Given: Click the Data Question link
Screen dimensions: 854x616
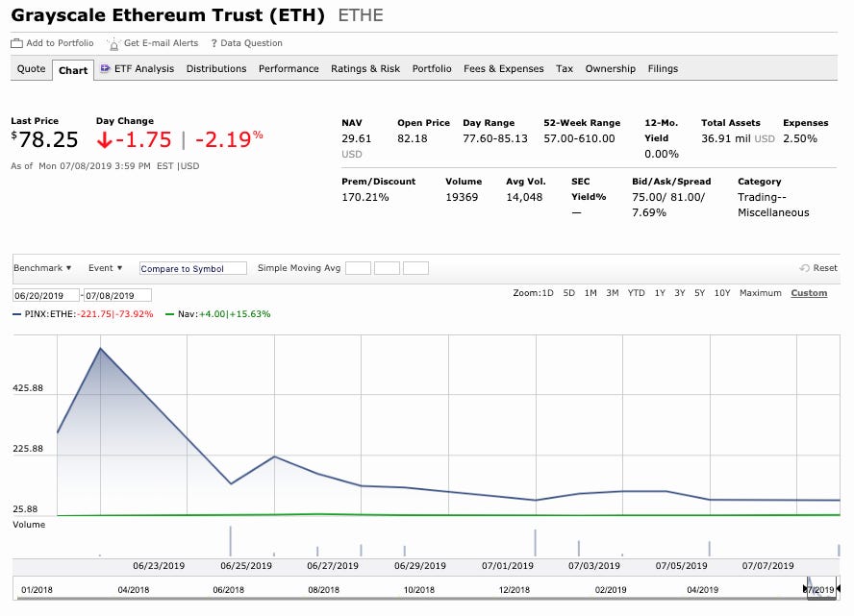Looking at the screenshot, I should coord(252,43).
